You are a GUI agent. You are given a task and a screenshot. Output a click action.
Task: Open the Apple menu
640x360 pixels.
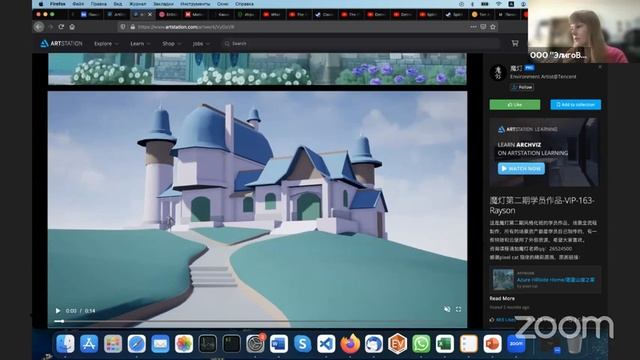pyautogui.click(x=41, y=4)
